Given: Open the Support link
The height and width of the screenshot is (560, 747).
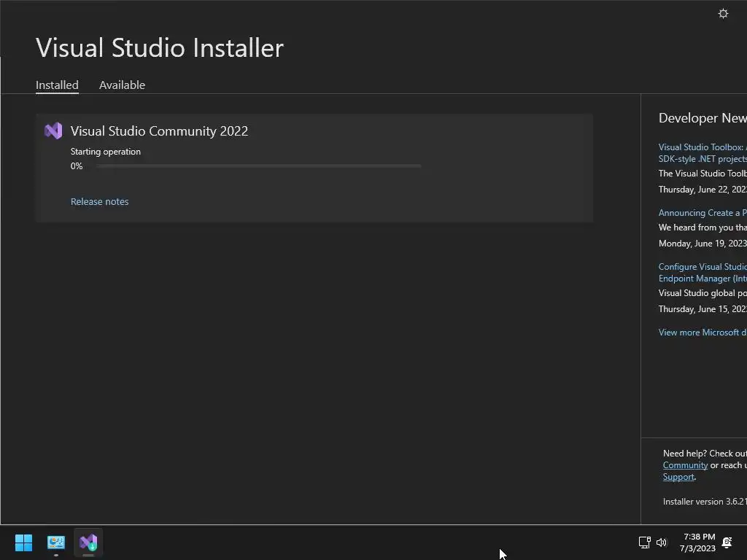Looking at the screenshot, I should pyautogui.click(x=678, y=477).
